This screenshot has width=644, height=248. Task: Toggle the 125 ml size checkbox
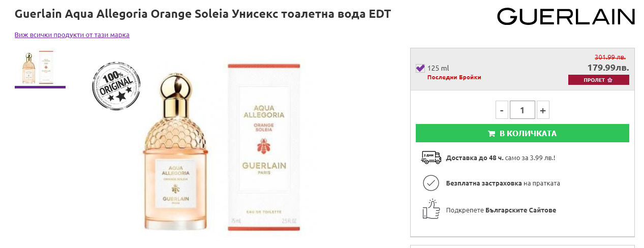[x=420, y=68]
